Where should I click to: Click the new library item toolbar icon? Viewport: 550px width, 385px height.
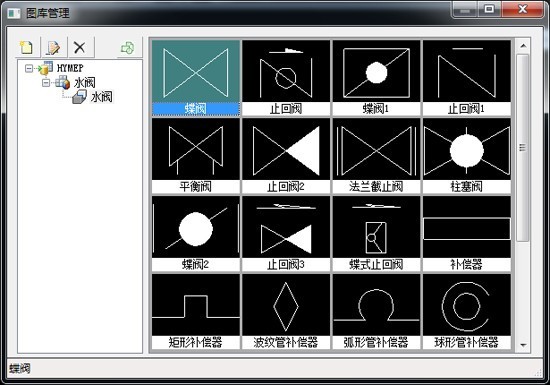[27, 47]
